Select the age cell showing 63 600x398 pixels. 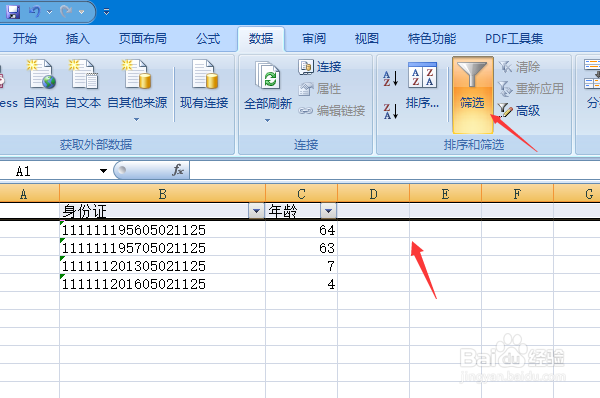point(301,248)
